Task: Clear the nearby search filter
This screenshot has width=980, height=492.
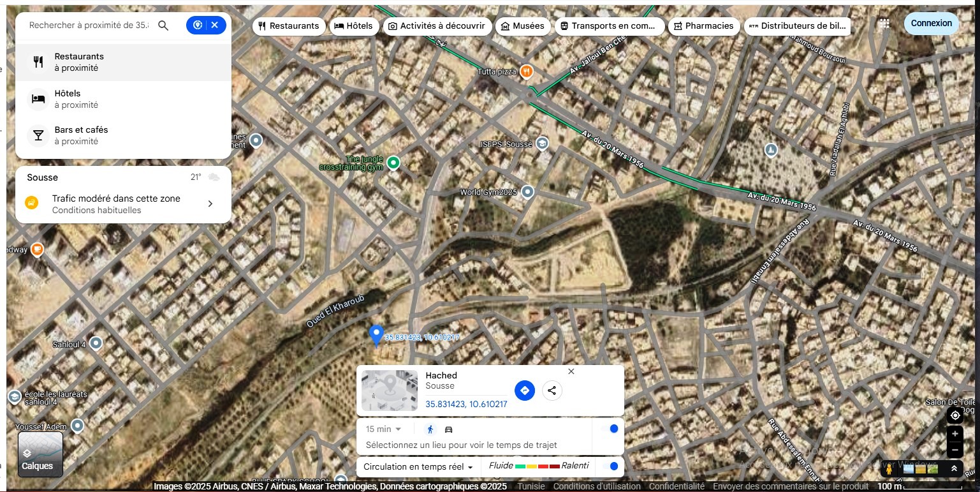Action: point(215,25)
